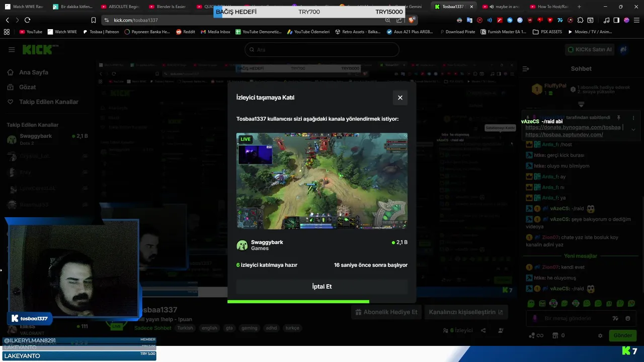Viewport: 644px width, 362px height.
Task: Click the KICKs Satın Al button
Action: (589, 50)
